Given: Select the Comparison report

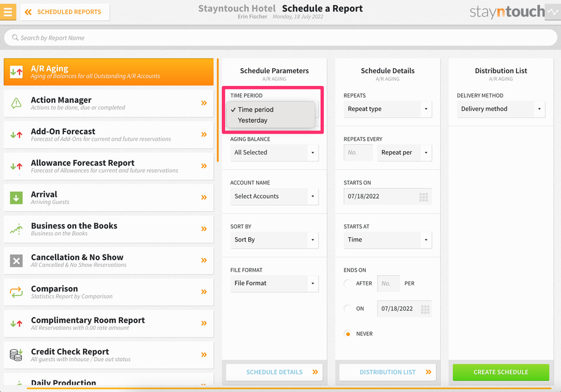Looking at the screenshot, I should click(109, 292).
